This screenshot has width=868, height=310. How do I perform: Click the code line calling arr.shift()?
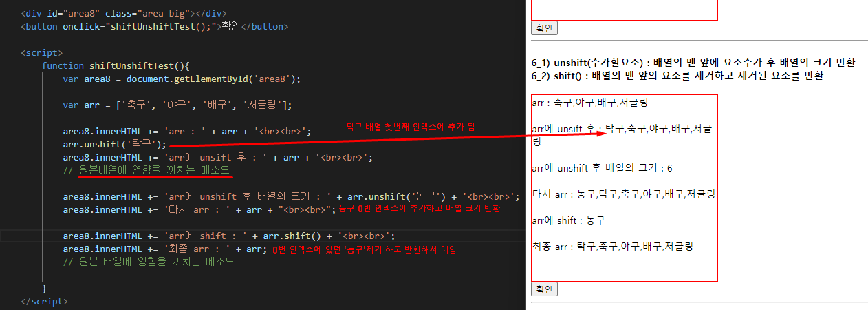pos(228,236)
